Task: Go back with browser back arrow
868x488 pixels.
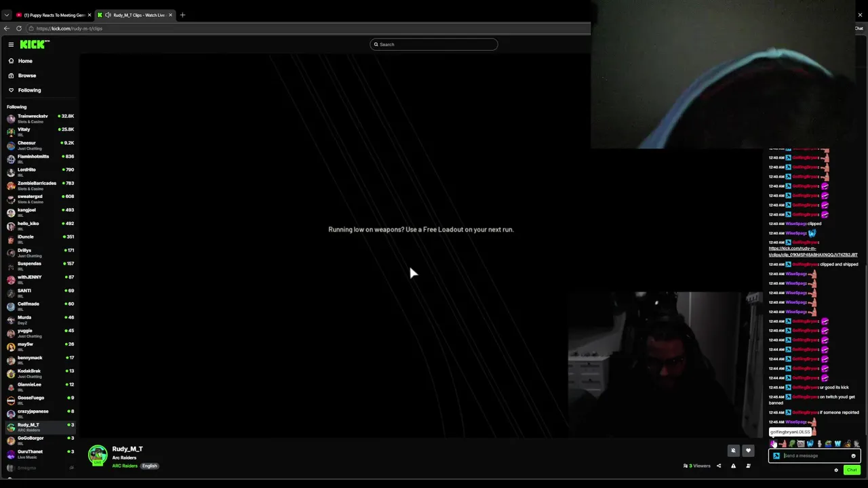Action: [x=7, y=28]
